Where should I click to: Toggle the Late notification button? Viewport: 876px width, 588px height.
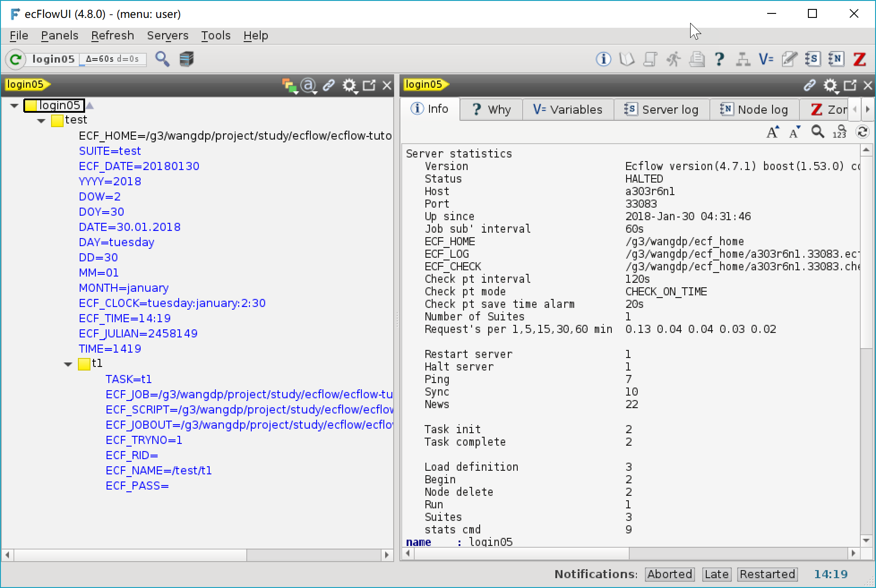[716, 574]
